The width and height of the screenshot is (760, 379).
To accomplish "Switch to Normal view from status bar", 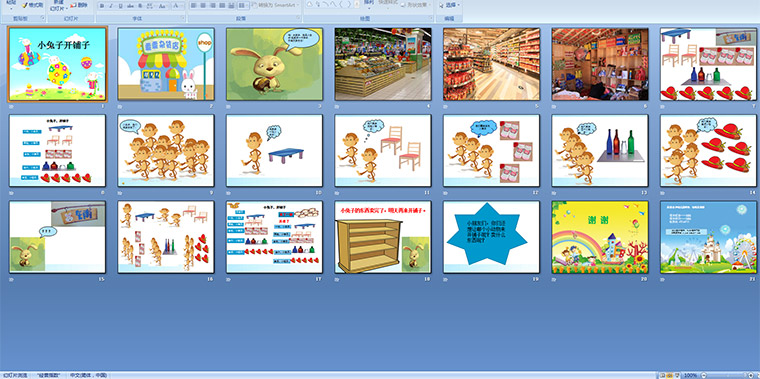I will (663, 376).
